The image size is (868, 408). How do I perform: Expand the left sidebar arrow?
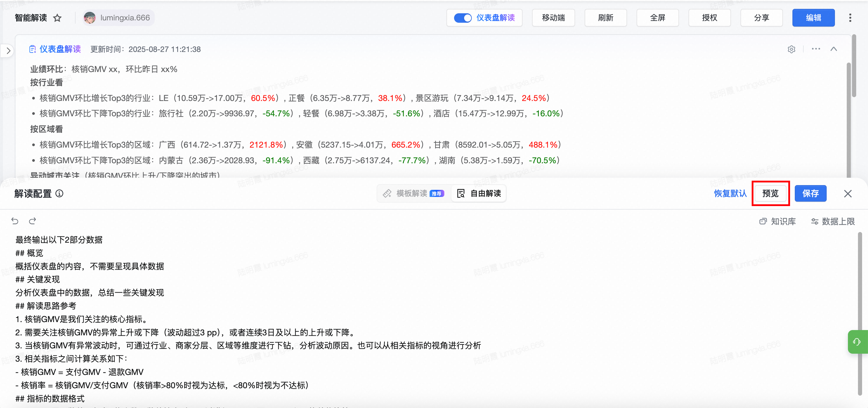pyautogui.click(x=9, y=51)
